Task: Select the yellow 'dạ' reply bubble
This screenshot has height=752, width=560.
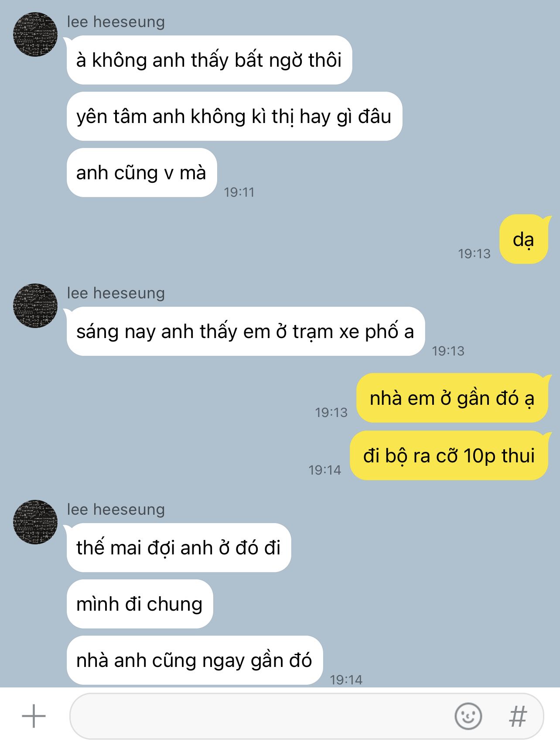Action: coord(523,239)
